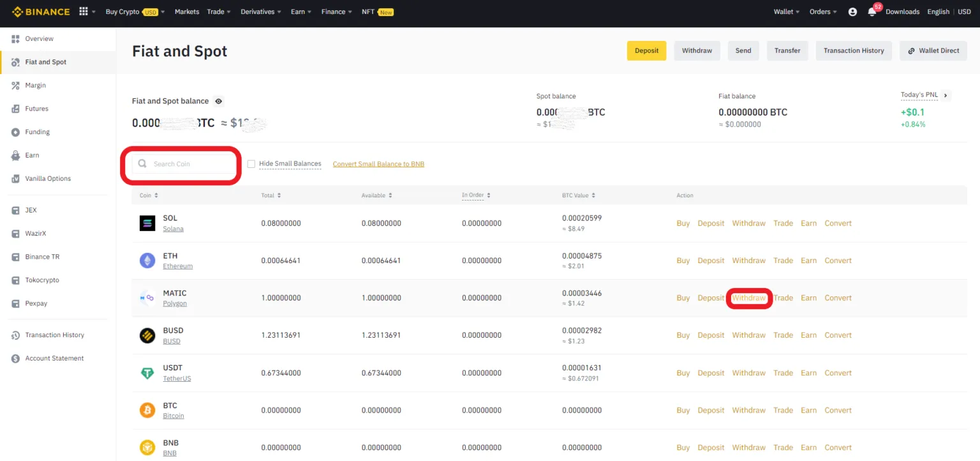Click the Binance logo
Screen dimensions: 980x461
(x=41, y=11)
